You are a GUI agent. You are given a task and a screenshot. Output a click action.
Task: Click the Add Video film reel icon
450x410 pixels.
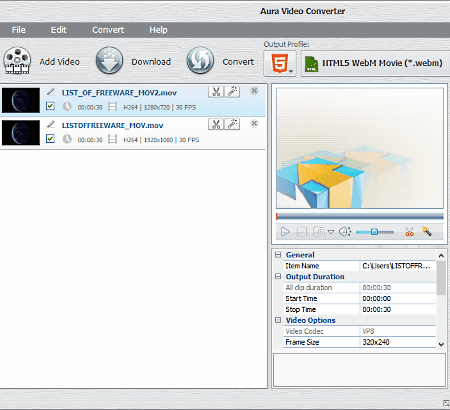(17, 61)
